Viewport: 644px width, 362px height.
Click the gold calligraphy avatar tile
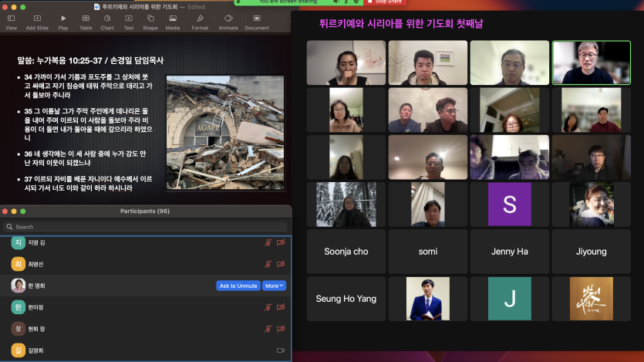[591, 299]
